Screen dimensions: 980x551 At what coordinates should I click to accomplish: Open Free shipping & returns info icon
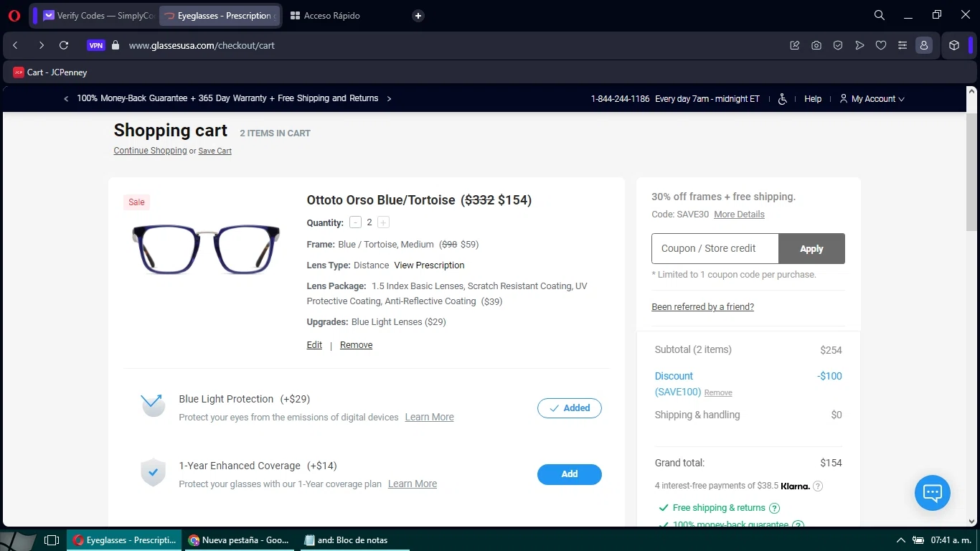[775, 508]
